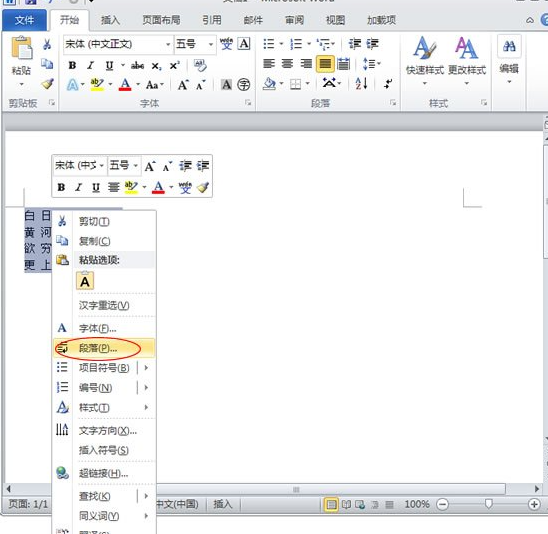
Task: Click the character border A icon in ribbon
Action: (x=244, y=44)
